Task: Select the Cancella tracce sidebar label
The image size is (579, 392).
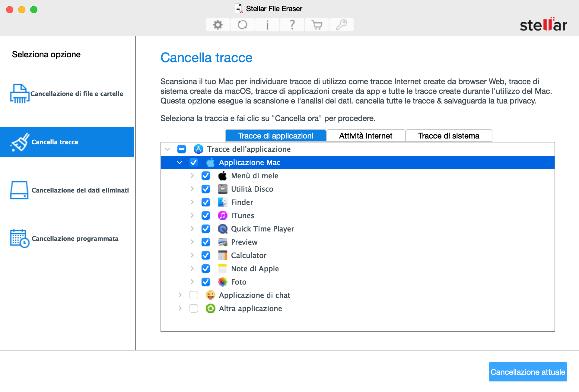Action: click(55, 142)
